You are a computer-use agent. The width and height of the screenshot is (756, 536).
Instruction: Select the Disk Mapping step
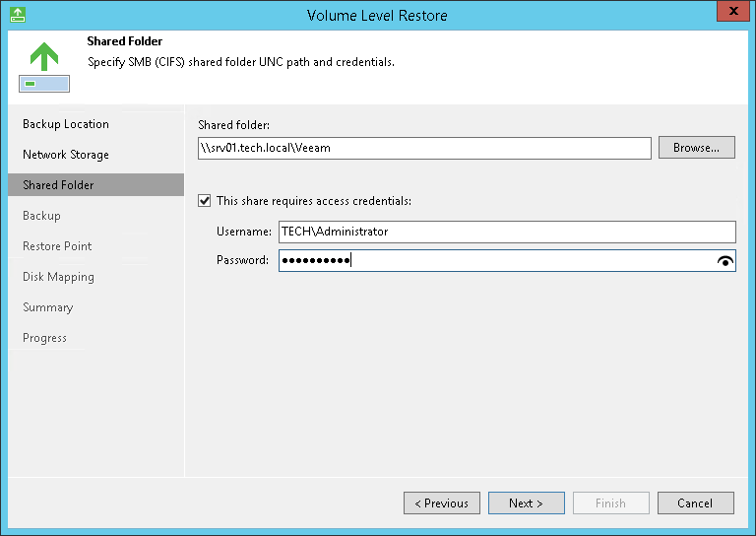tap(58, 277)
